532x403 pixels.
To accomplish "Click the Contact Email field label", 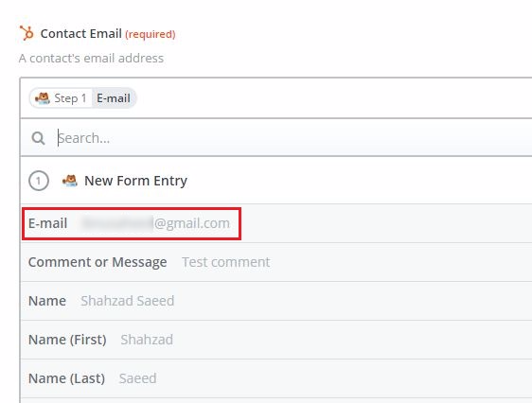I will [x=80, y=33].
